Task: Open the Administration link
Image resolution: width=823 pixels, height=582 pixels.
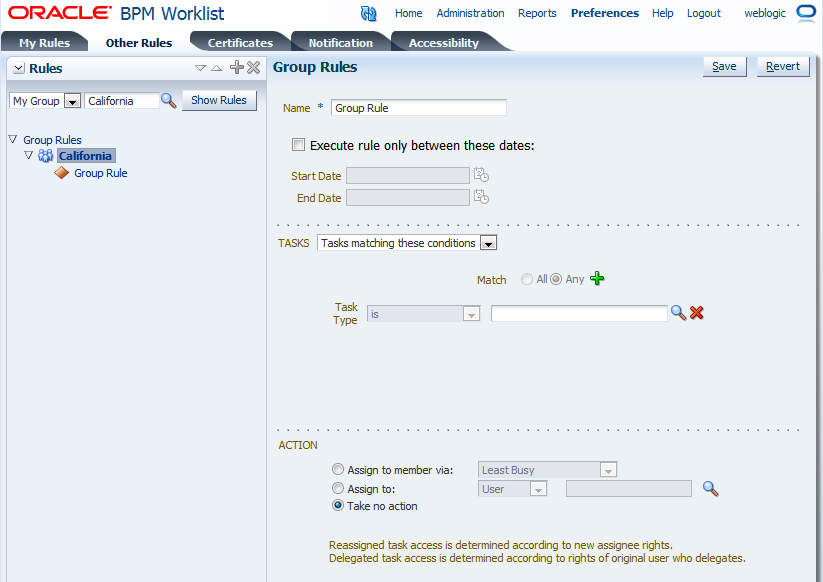Action: coord(470,13)
